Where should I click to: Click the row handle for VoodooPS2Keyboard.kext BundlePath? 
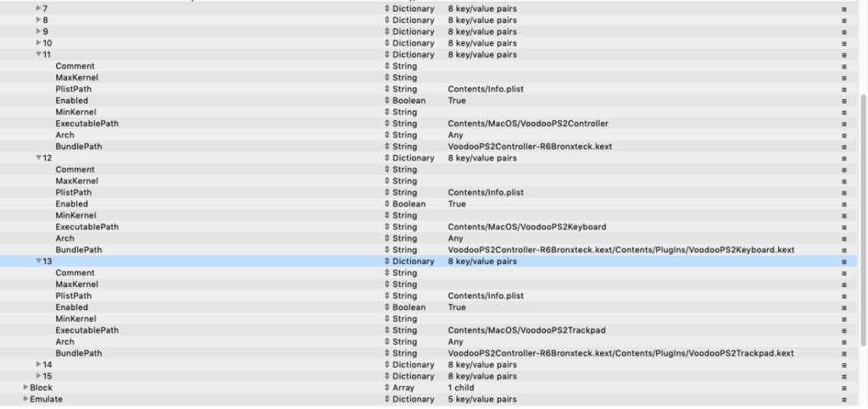click(x=843, y=250)
